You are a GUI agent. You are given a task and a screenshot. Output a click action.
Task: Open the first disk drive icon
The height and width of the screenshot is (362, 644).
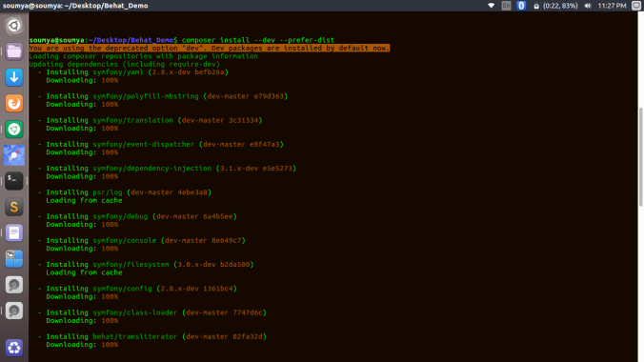14,285
